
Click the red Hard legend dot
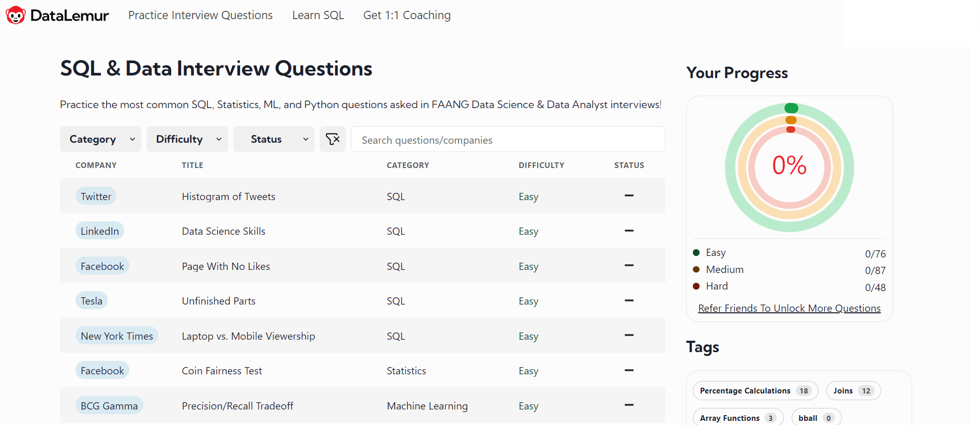696,286
